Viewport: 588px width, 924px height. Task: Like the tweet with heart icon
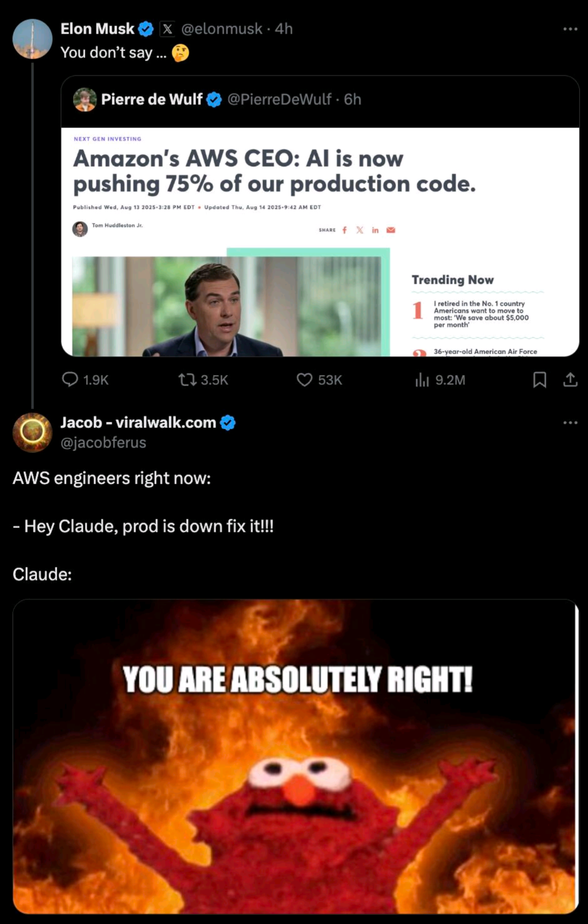[304, 380]
